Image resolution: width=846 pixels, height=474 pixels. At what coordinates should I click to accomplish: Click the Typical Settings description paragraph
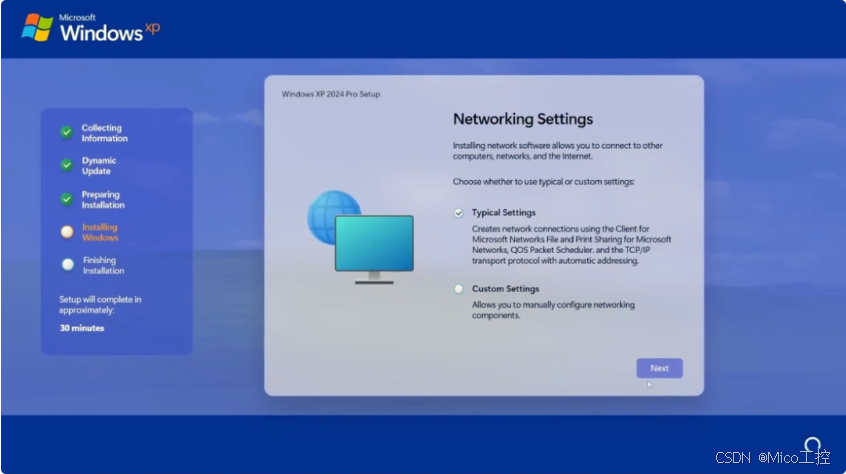click(x=572, y=245)
